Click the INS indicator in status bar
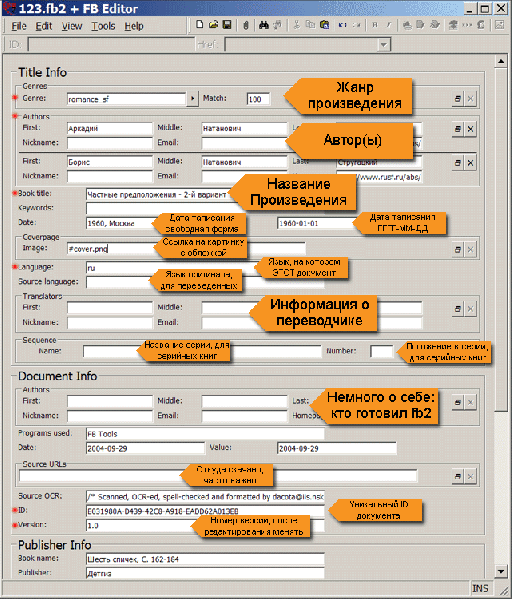The width and height of the screenshot is (512, 599). click(x=480, y=589)
